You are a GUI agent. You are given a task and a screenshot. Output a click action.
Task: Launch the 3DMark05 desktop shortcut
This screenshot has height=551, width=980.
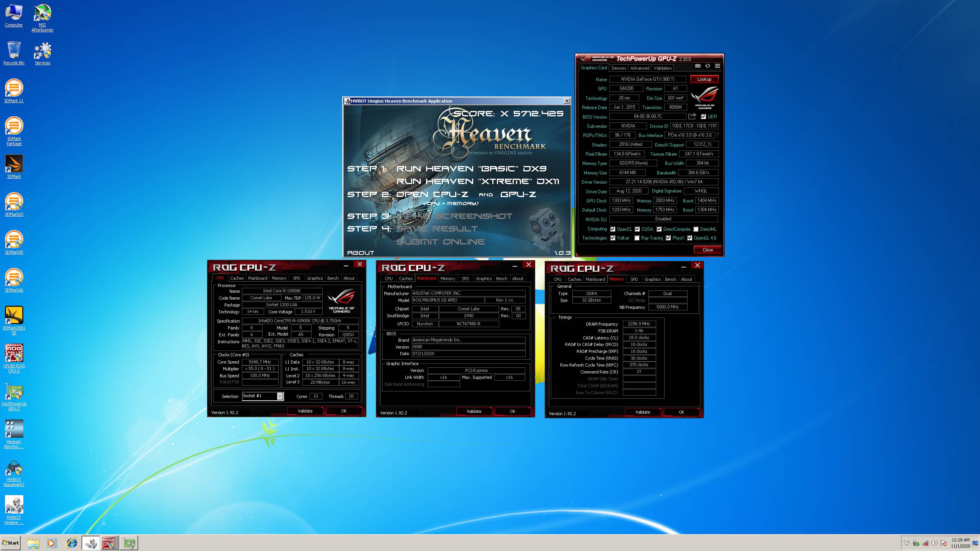pyautogui.click(x=14, y=242)
